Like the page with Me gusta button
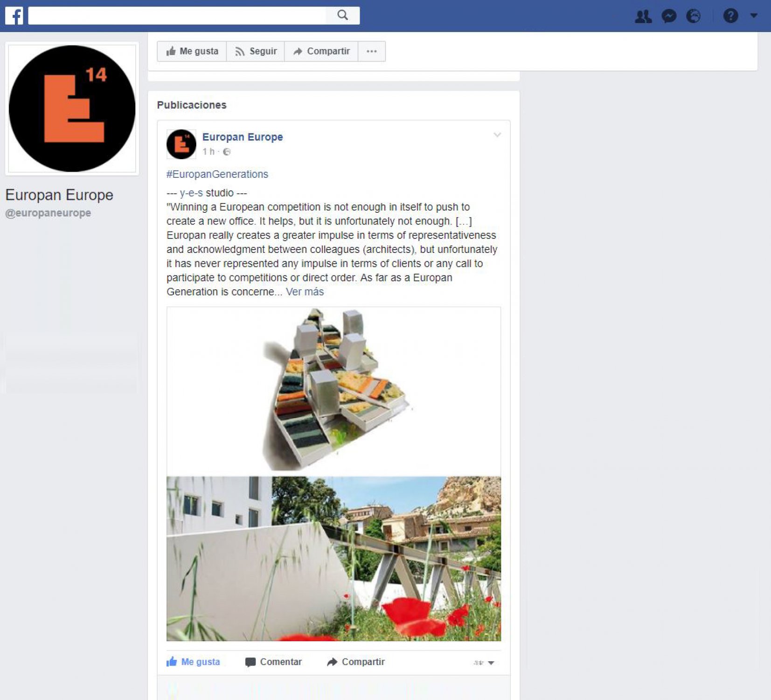771x700 pixels. tap(192, 51)
